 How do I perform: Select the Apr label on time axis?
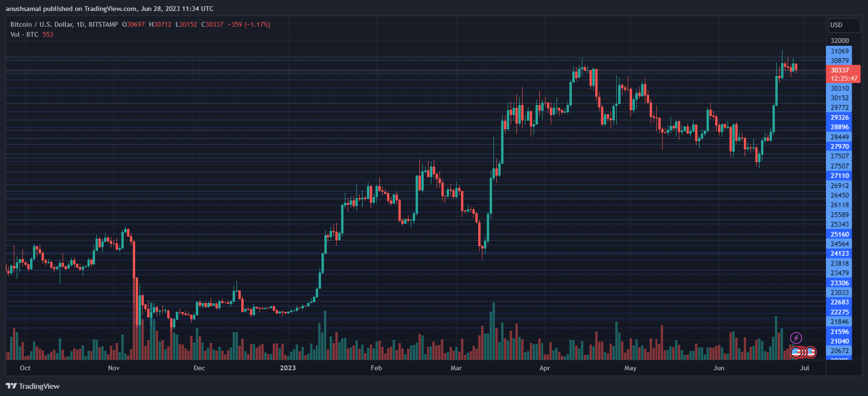[x=545, y=368]
